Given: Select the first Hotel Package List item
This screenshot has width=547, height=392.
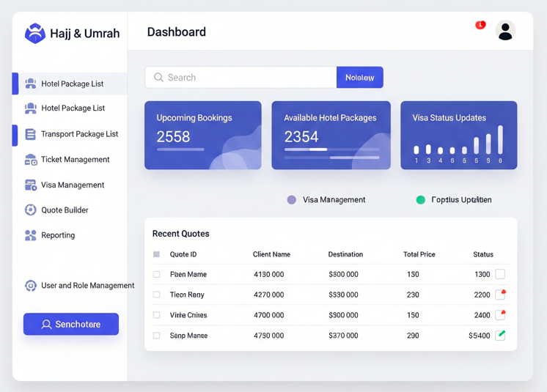Looking at the screenshot, I should pyautogui.click(x=72, y=84).
